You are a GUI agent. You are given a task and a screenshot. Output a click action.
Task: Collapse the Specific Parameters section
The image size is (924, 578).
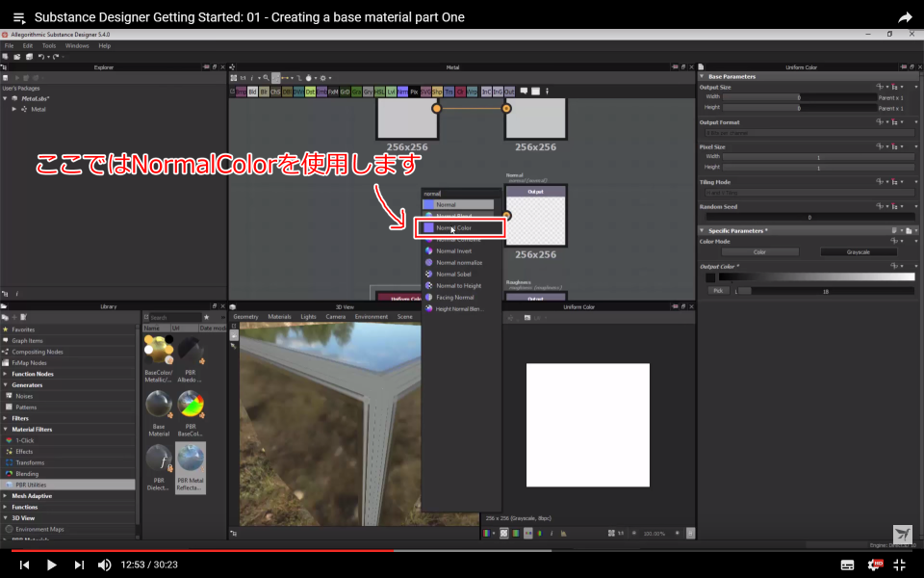[702, 230]
